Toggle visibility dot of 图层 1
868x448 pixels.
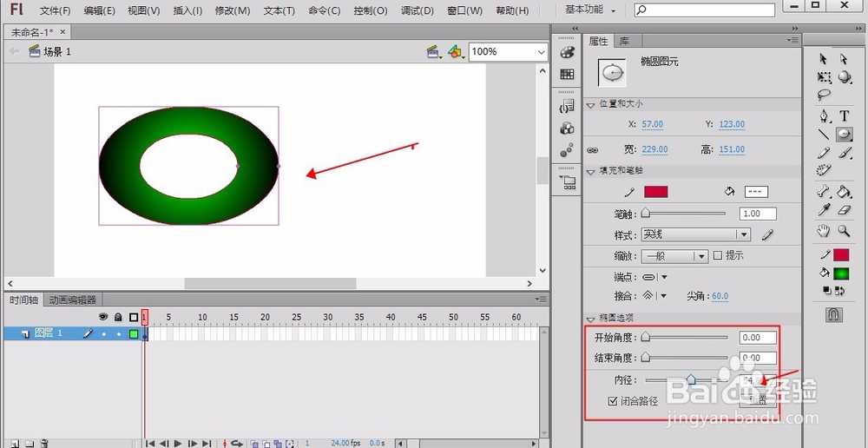pyautogui.click(x=103, y=334)
